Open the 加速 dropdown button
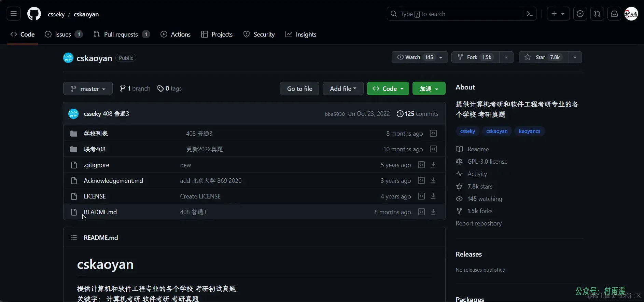Viewport: 644px width, 302px height. tap(429, 88)
